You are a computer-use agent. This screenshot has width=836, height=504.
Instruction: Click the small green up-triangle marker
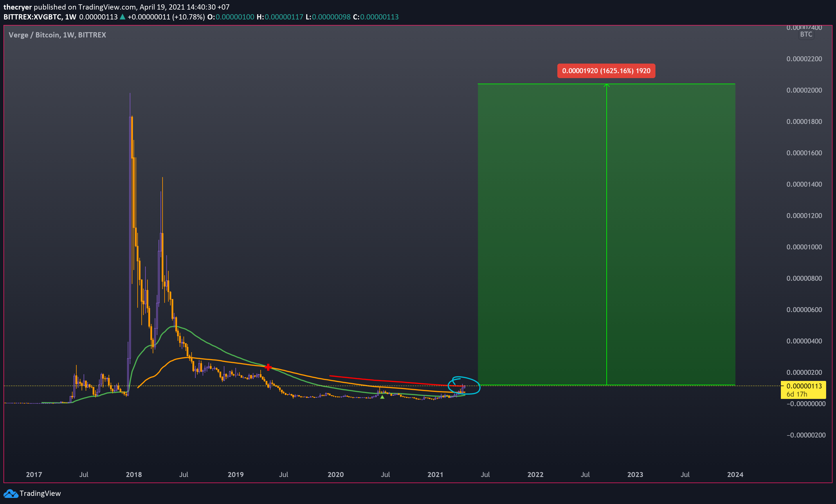coord(382,397)
